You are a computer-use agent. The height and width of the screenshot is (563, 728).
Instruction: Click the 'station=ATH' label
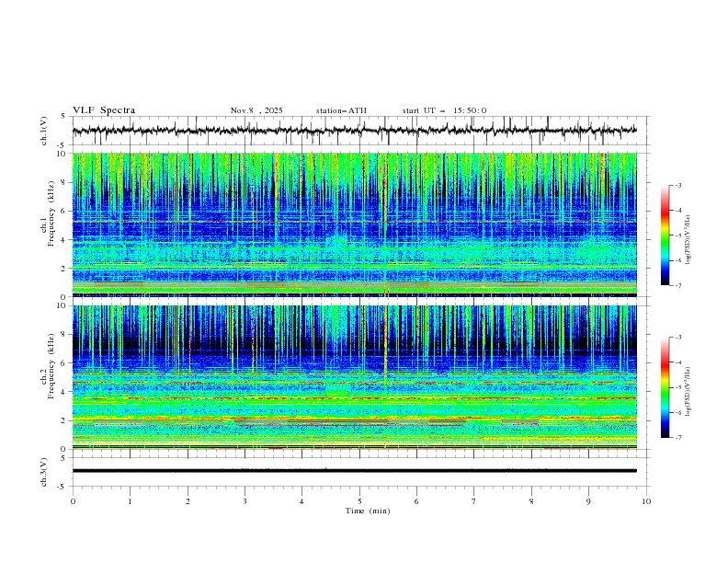point(341,110)
